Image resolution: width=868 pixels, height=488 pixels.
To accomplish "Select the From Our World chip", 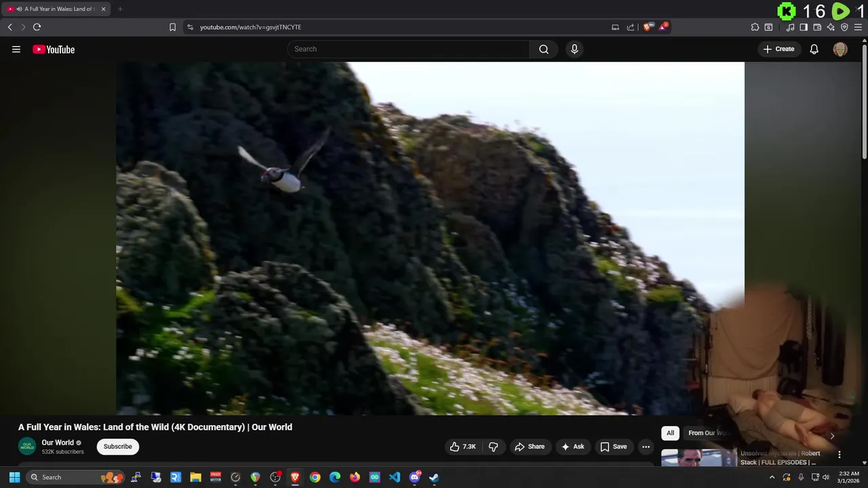I will point(709,433).
